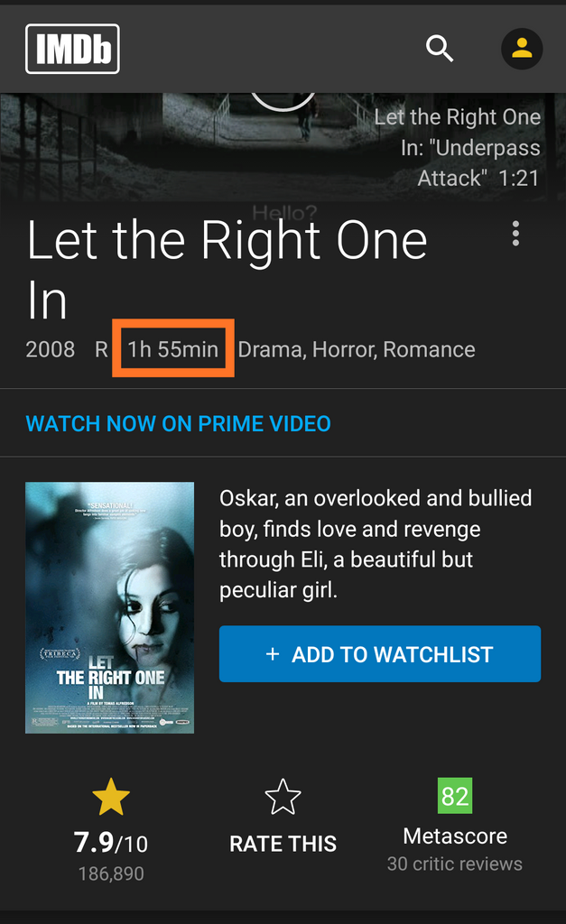
Task: Open the 7.9/10 user rating details
Action: (x=111, y=843)
